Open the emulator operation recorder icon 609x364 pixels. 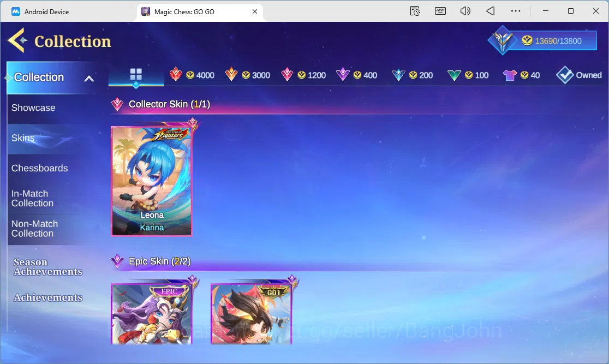(x=415, y=11)
